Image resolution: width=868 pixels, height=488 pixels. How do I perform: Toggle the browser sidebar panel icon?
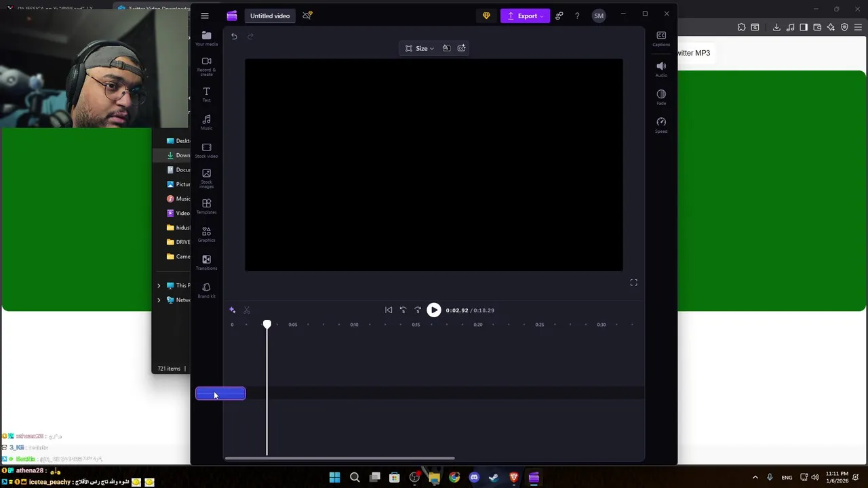(x=804, y=27)
